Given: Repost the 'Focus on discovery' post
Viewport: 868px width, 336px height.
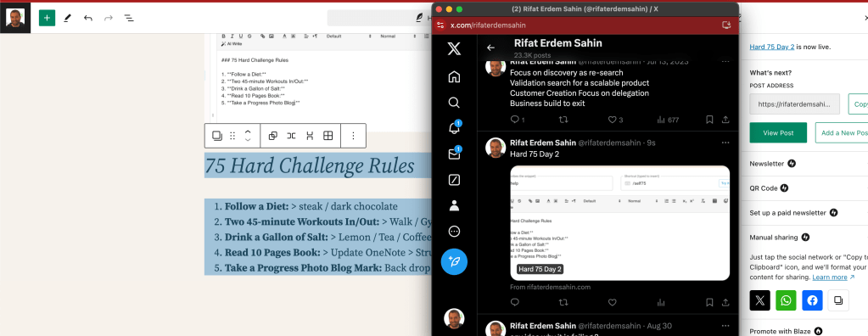Looking at the screenshot, I should coord(563,120).
